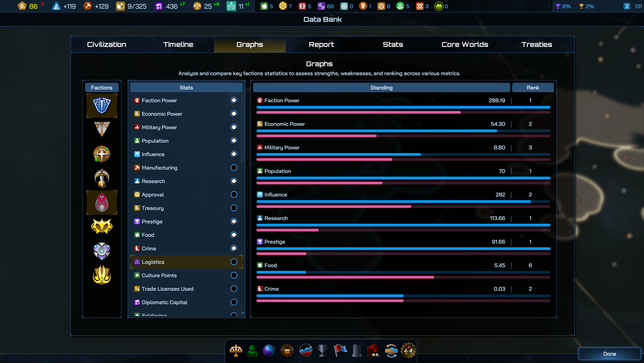Screen dimensions: 644x363
Task: Select the golden compass faction emblem
Action: point(102,154)
